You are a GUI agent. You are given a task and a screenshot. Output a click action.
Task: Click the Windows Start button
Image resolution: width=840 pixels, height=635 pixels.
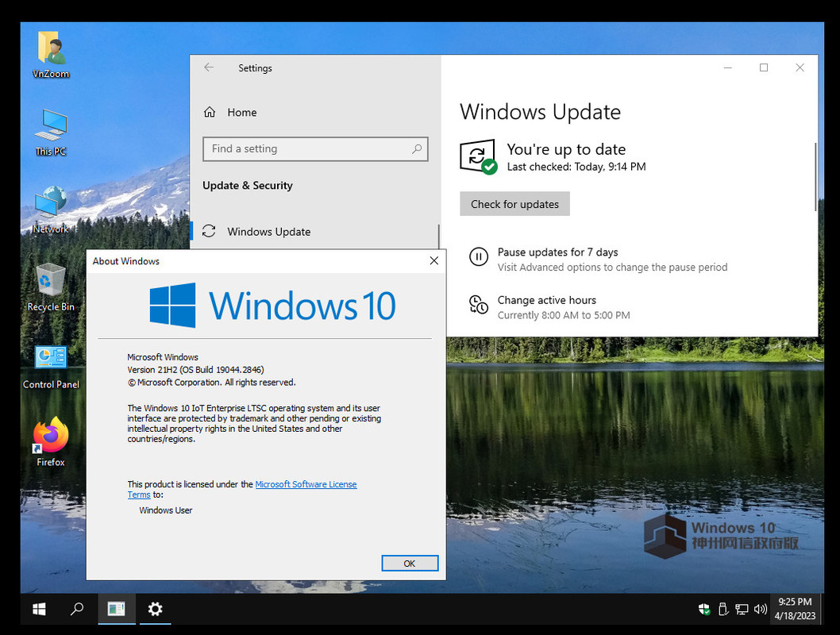tap(39, 609)
